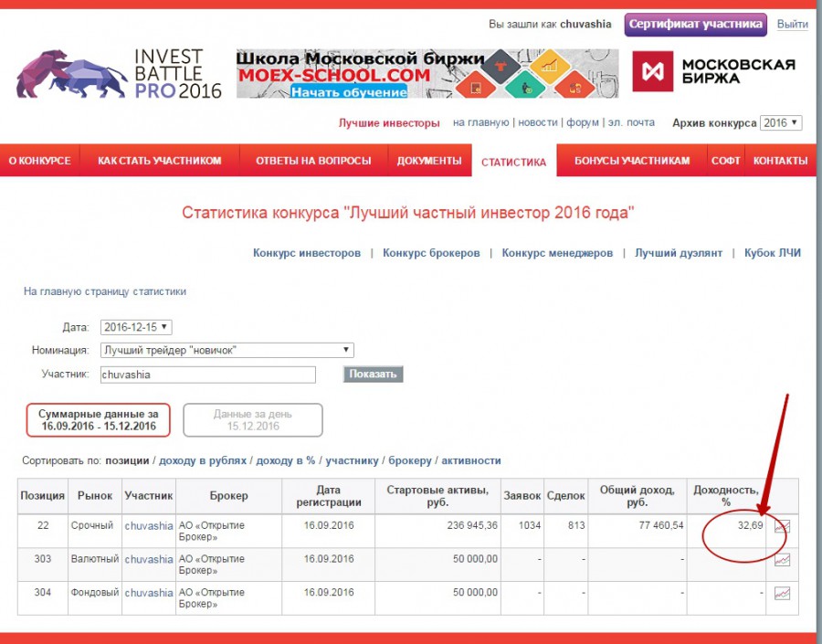Screen dimensions: 822x644
Task: Expand the Дата dropdown
Action: pos(136,327)
